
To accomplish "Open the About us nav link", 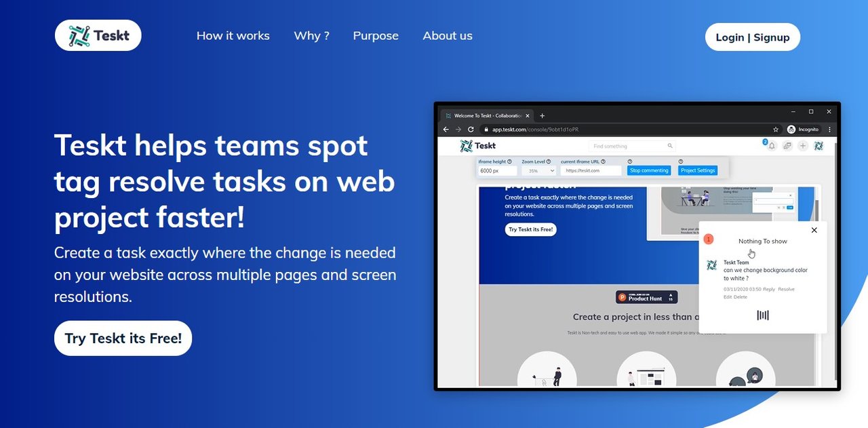I will 448,36.
